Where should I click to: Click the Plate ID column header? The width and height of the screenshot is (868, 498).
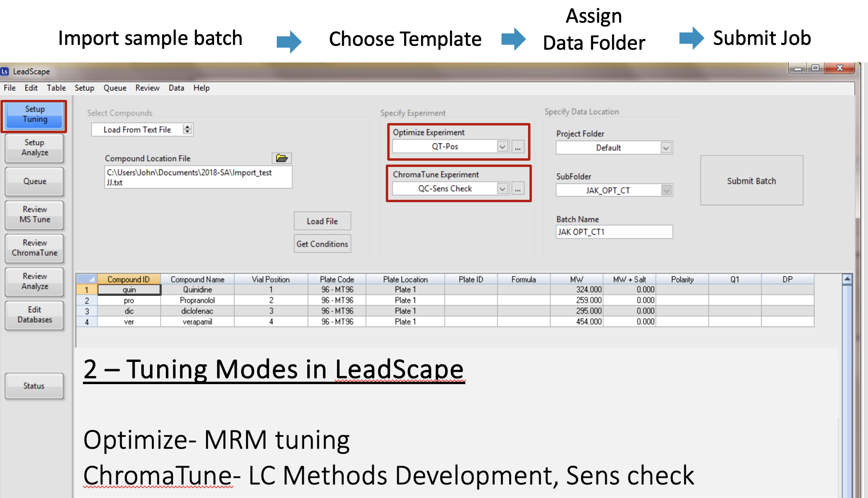point(471,279)
